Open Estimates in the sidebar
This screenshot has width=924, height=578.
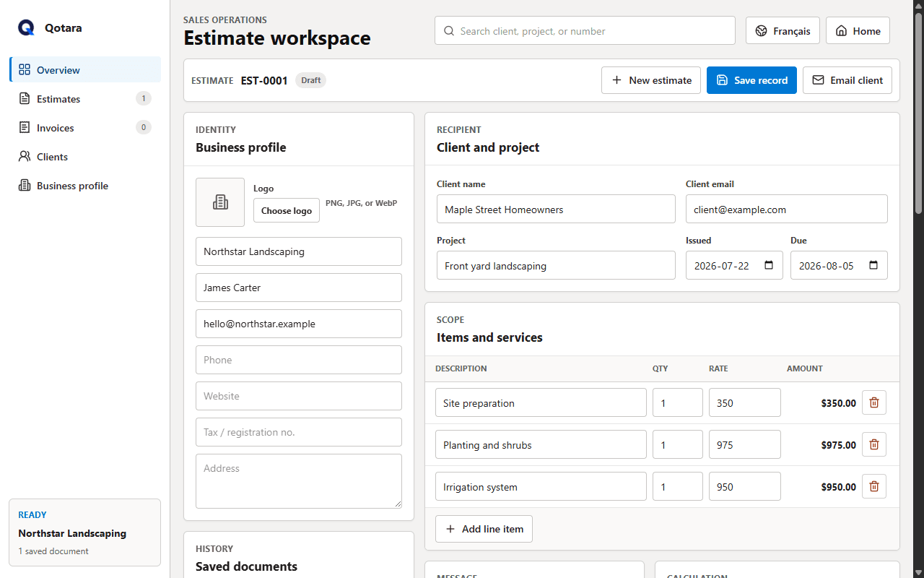[85, 98]
